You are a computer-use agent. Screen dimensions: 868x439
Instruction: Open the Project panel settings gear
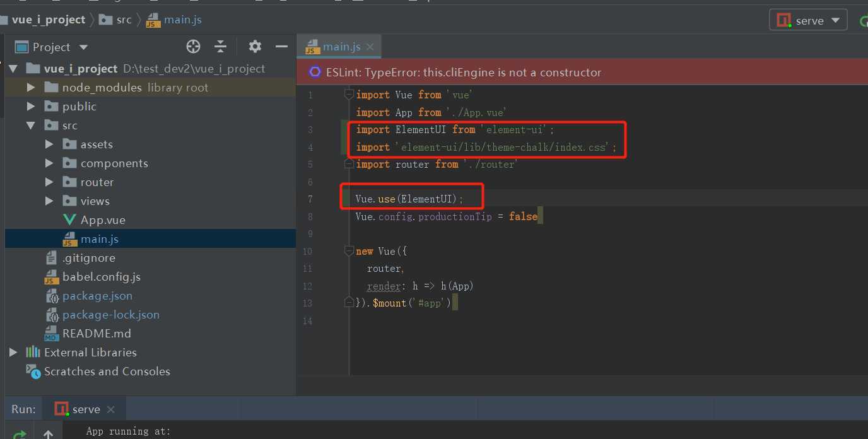(255, 47)
